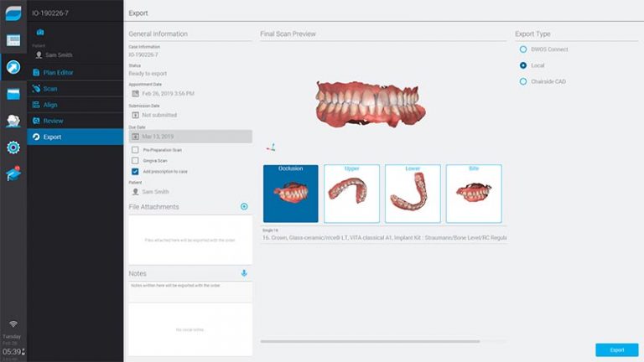This screenshot has height=362, width=644.
Task: Click the add file attachment plus icon
Action: tap(244, 207)
